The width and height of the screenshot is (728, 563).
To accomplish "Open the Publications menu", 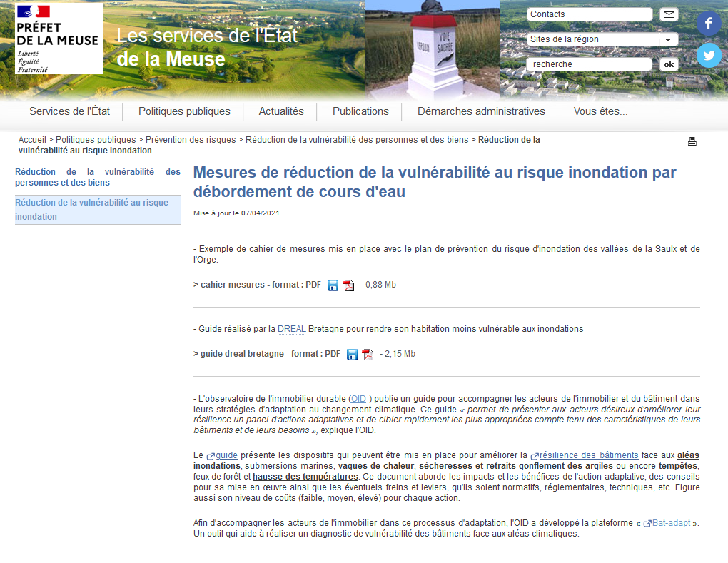I will tap(360, 111).
